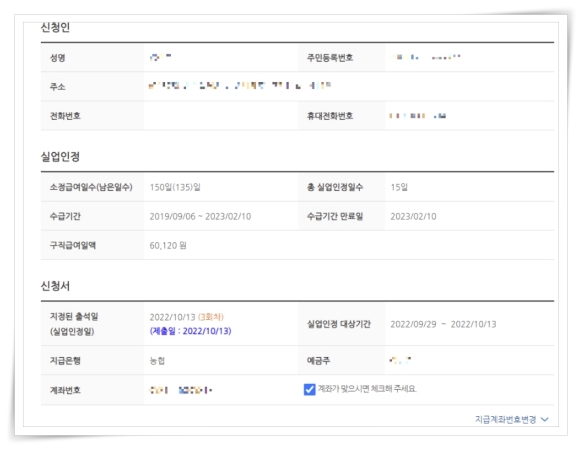582x450 pixels.
Task: Click the 주소 label cell
Action: [x=92, y=87]
